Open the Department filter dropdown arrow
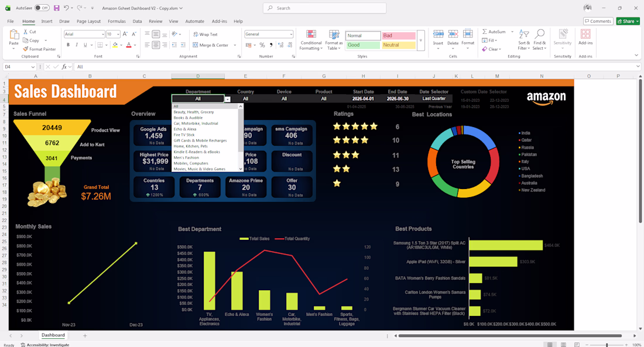Image resolution: width=644 pixels, height=347 pixels. pos(228,99)
